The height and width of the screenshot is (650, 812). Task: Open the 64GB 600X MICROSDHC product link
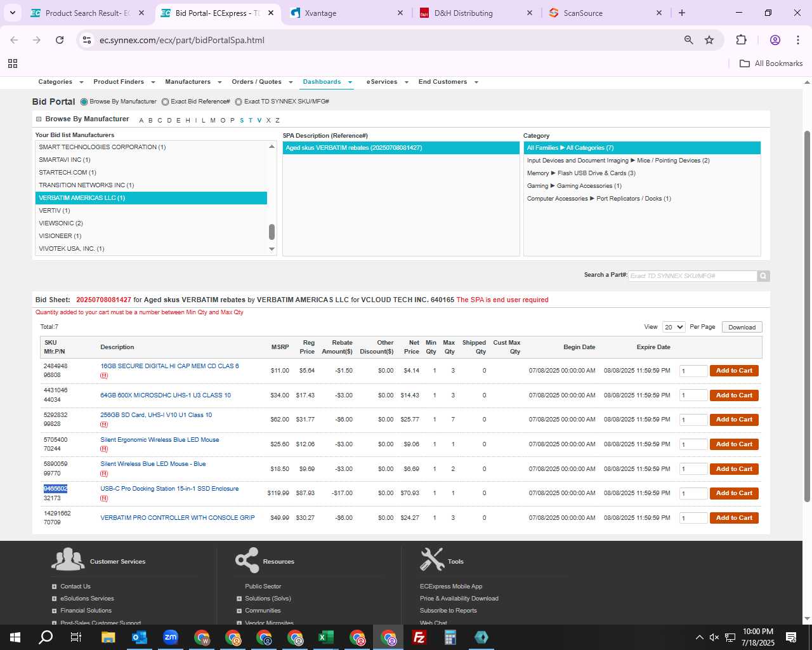coord(166,395)
